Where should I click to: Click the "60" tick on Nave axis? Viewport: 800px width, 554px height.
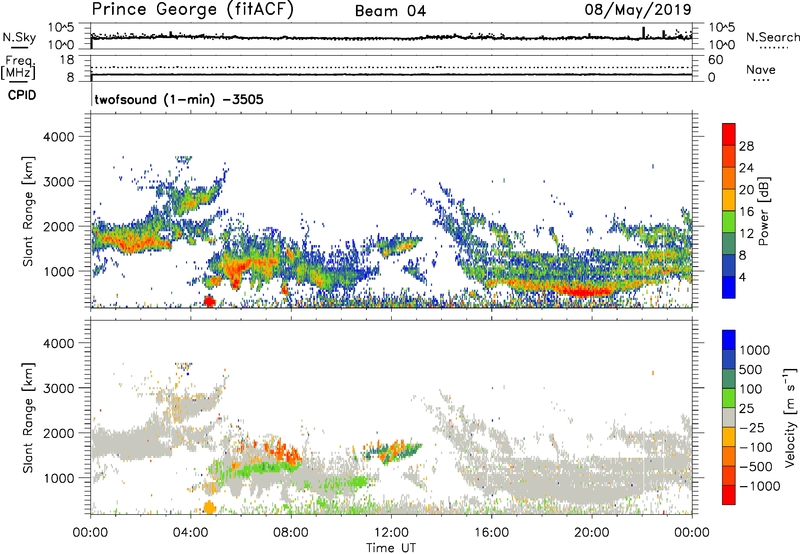[x=715, y=60]
